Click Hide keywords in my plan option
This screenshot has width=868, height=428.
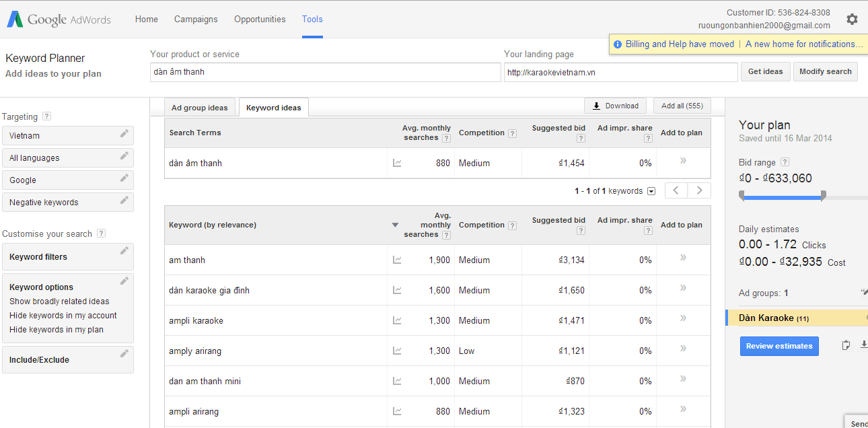(x=57, y=330)
